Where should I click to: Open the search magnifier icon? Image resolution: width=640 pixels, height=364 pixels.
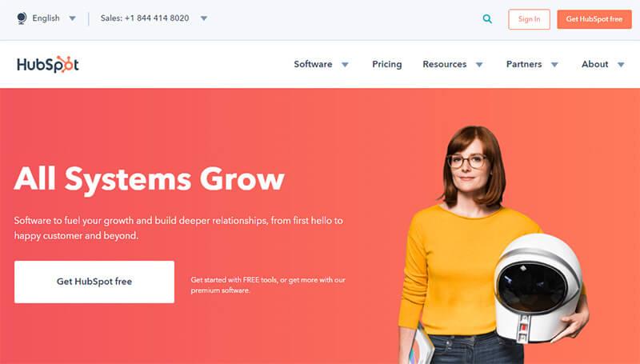(487, 18)
